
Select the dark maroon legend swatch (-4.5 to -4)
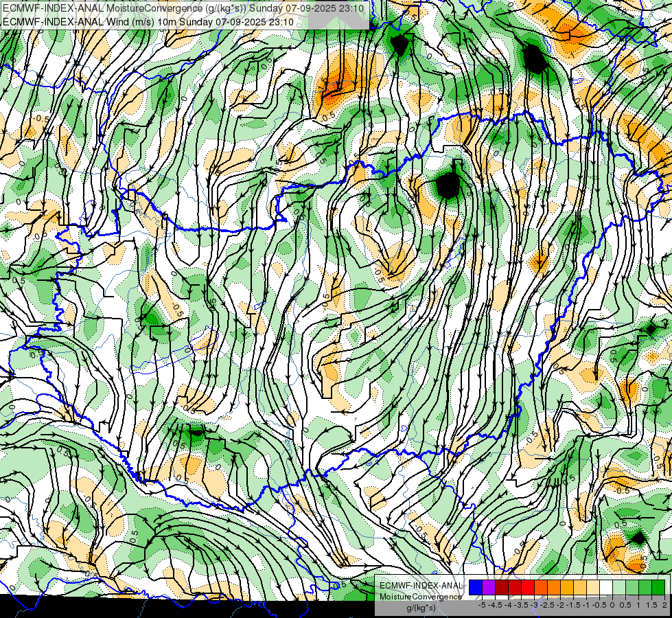[502, 588]
